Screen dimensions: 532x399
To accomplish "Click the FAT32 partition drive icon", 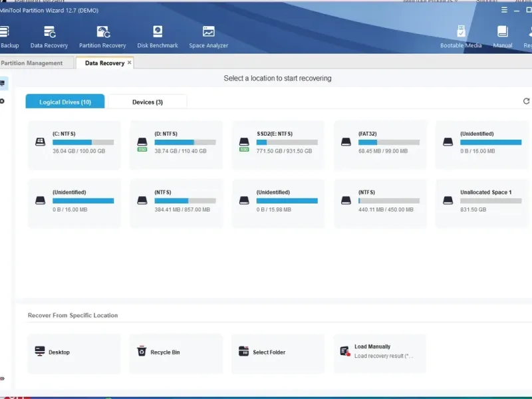I will [346, 142].
